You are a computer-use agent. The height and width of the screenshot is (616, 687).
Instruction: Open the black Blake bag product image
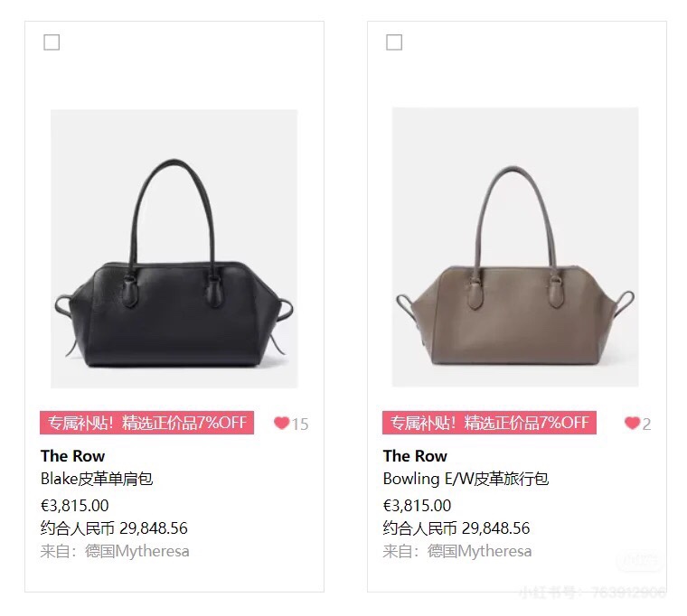(174, 248)
